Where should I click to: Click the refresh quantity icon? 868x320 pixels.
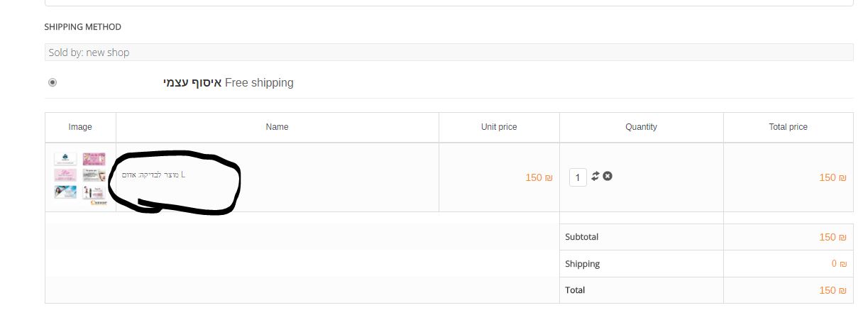pyautogui.click(x=595, y=176)
